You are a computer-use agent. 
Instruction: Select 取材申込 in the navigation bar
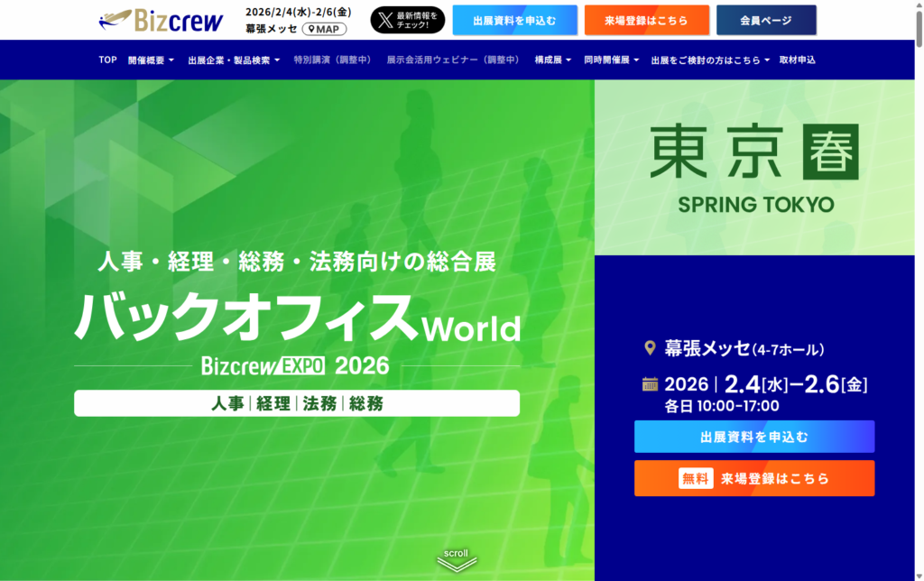pos(798,60)
